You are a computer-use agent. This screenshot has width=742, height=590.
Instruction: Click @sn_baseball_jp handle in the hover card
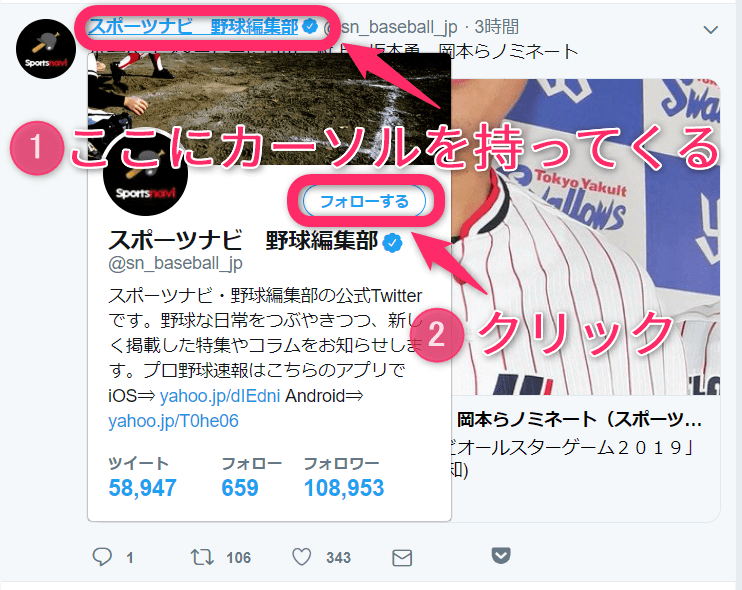point(176,263)
